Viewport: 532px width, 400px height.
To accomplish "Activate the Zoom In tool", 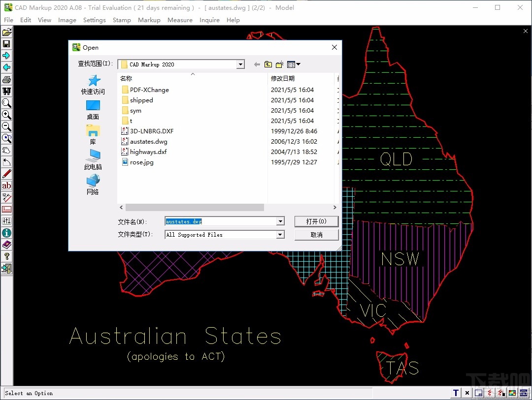I will tap(6, 115).
